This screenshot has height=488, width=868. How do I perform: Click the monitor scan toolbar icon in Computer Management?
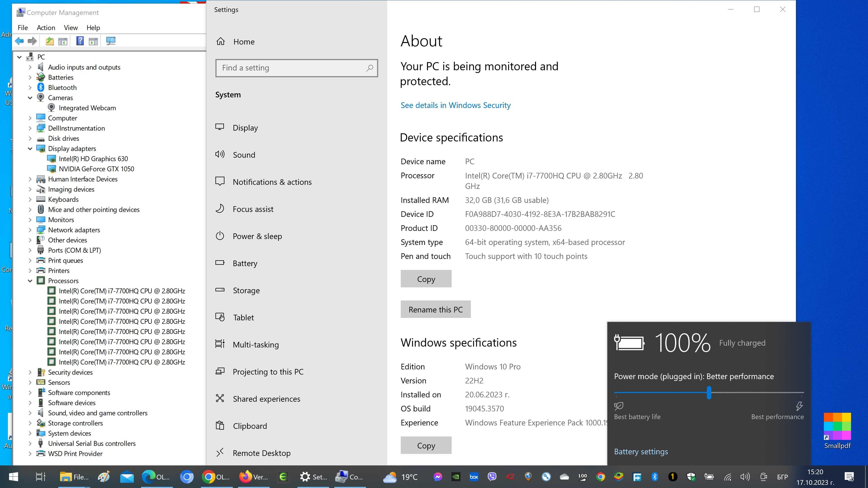(x=111, y=41)
